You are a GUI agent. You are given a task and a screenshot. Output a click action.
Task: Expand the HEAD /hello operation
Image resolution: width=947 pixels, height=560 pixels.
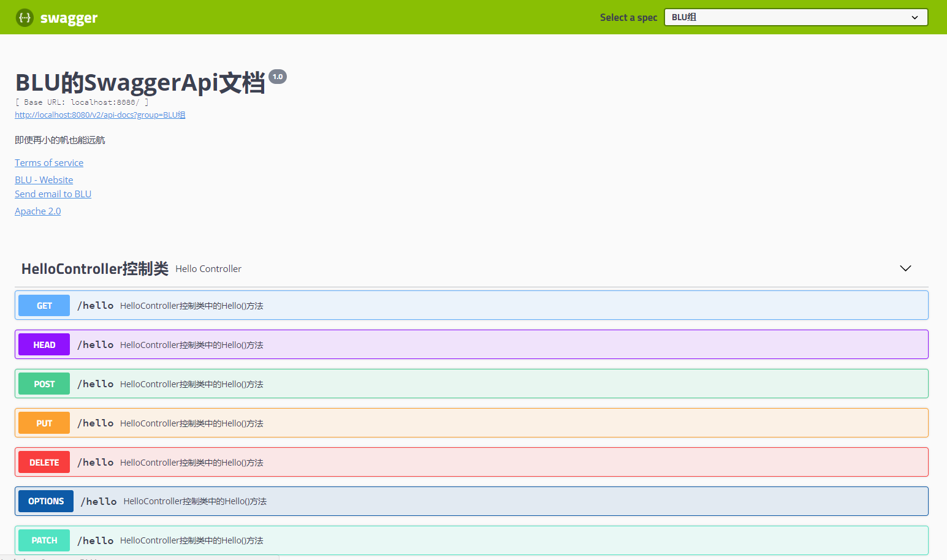click(471, 344)
